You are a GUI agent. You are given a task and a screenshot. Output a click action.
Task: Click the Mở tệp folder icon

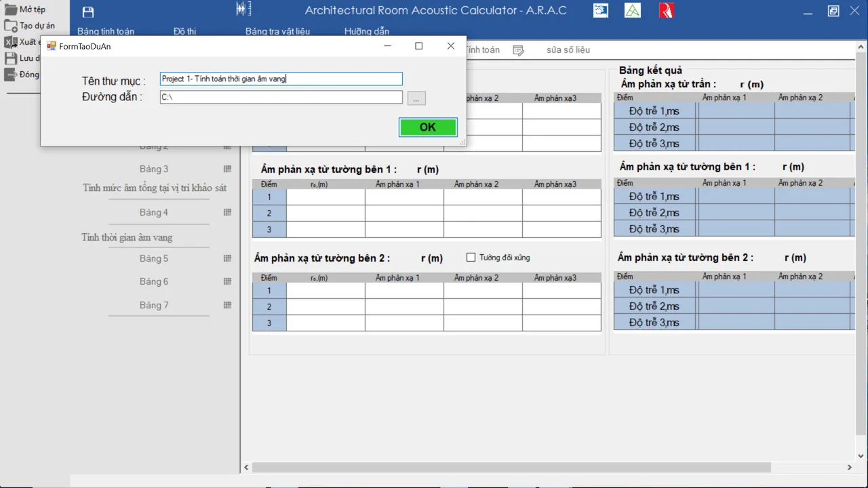coord(11,9)
